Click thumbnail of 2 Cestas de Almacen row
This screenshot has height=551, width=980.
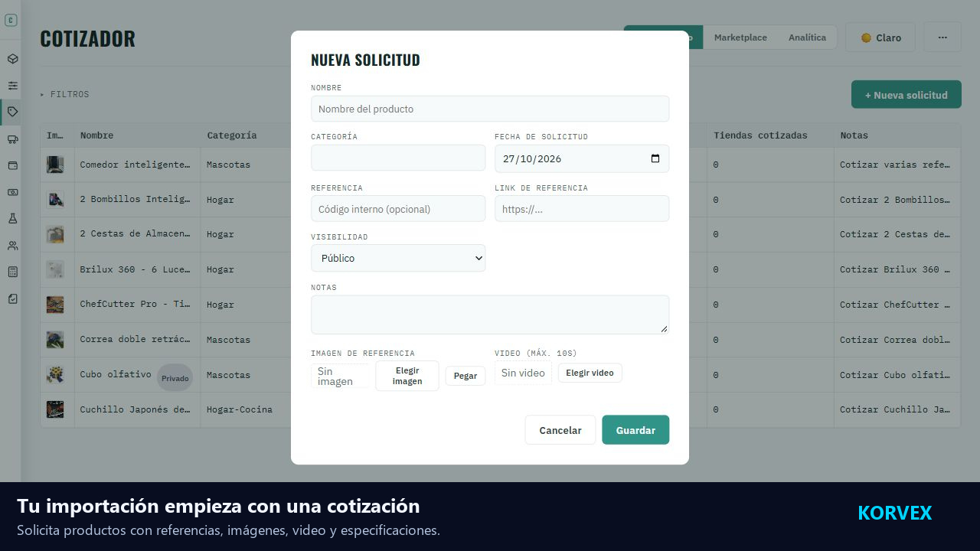[x=55, y=234]
